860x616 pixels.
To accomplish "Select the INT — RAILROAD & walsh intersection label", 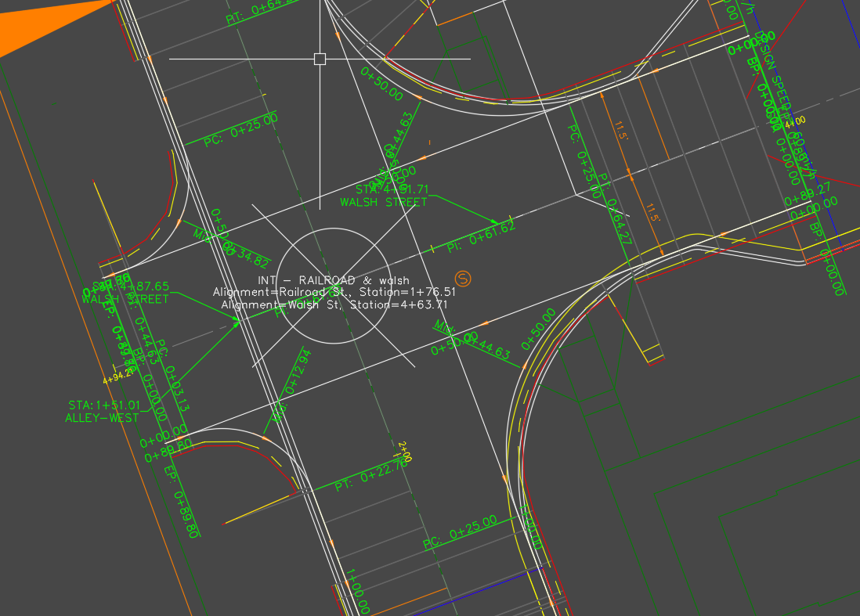I will pos(333,279).
